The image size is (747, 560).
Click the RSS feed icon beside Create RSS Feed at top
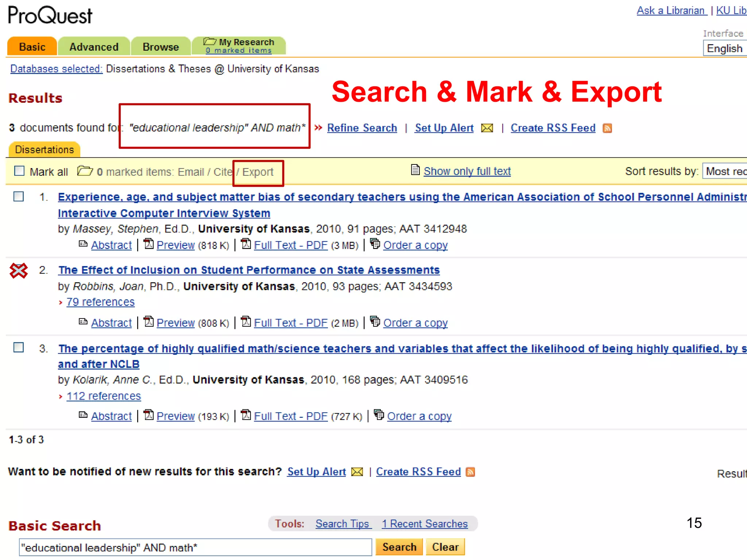coord(607,128)
